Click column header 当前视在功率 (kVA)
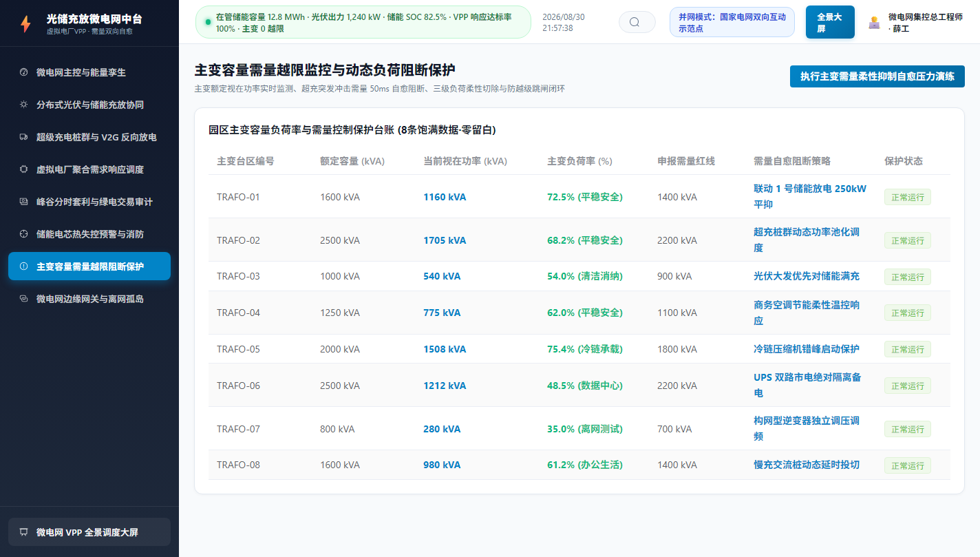Viewport: 980px width, 557px height. 465,161
